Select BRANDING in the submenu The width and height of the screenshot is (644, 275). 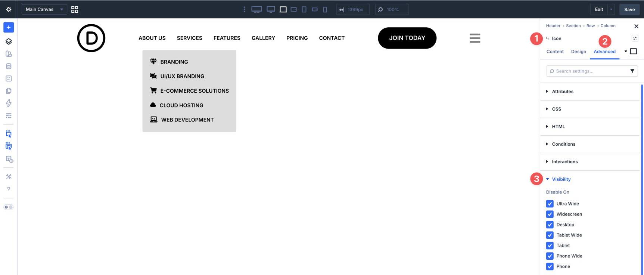174,62
